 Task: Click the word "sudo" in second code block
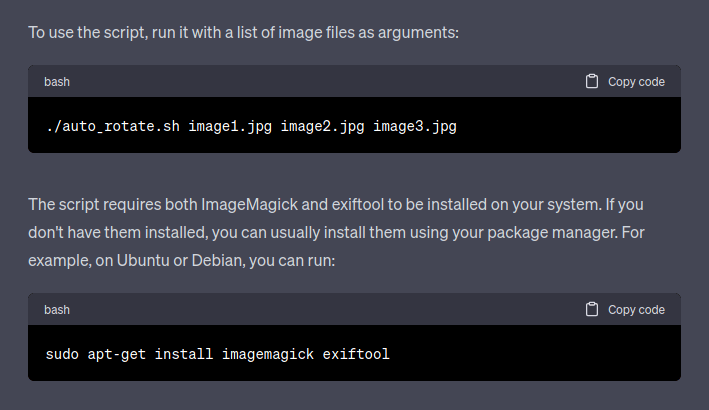tap(63, 355)
